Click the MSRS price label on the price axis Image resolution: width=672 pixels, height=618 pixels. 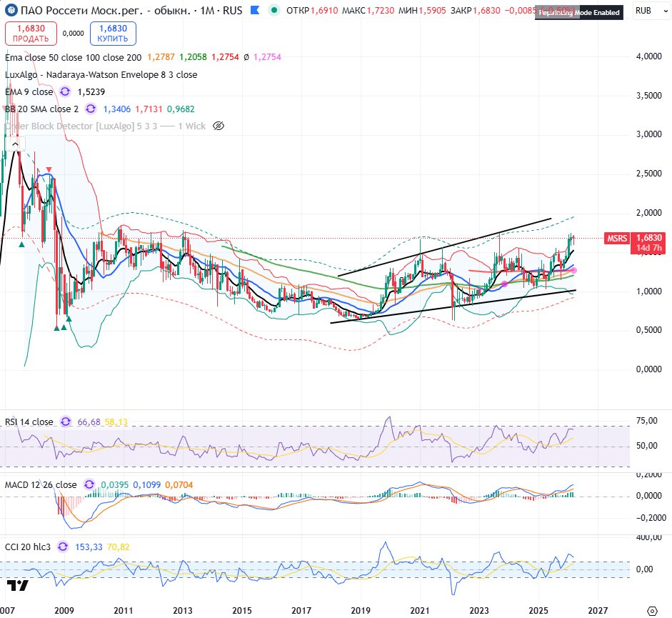point(615,238)
